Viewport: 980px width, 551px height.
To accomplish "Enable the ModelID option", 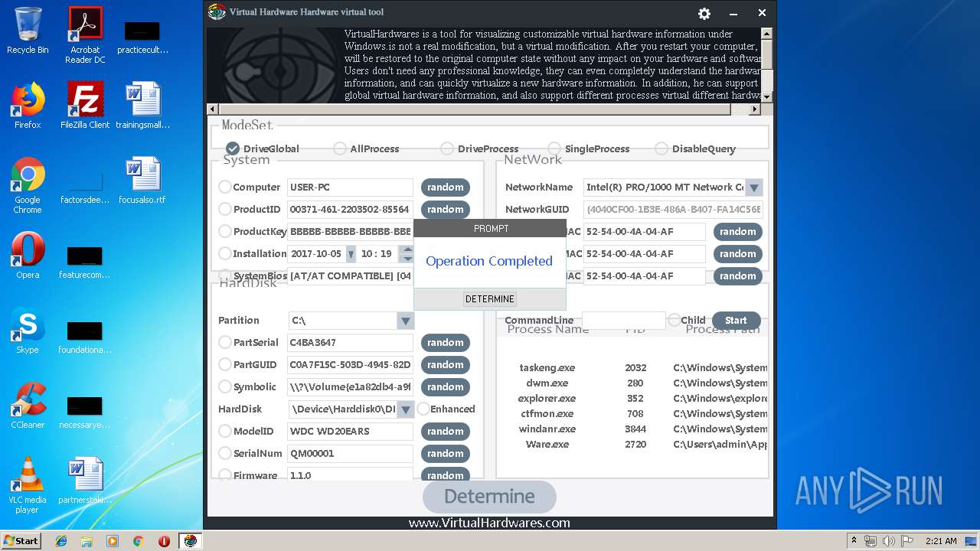I will pyautogui.click(x=225, y=431).
